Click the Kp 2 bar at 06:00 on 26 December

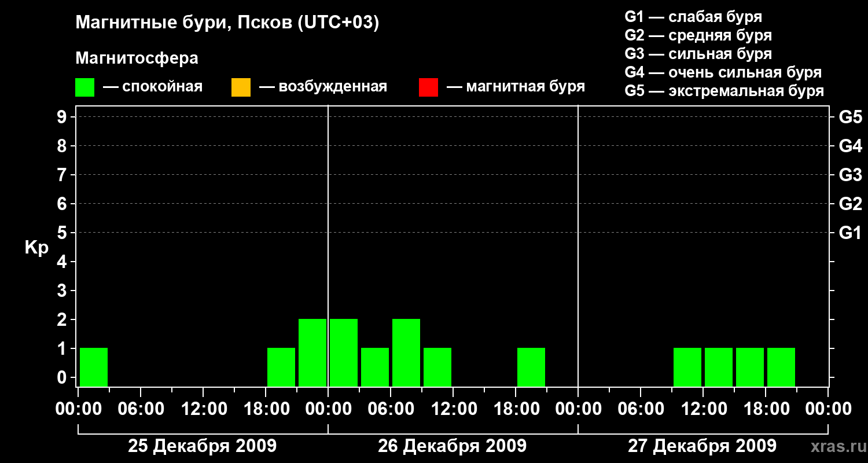(x=406, y=353)
